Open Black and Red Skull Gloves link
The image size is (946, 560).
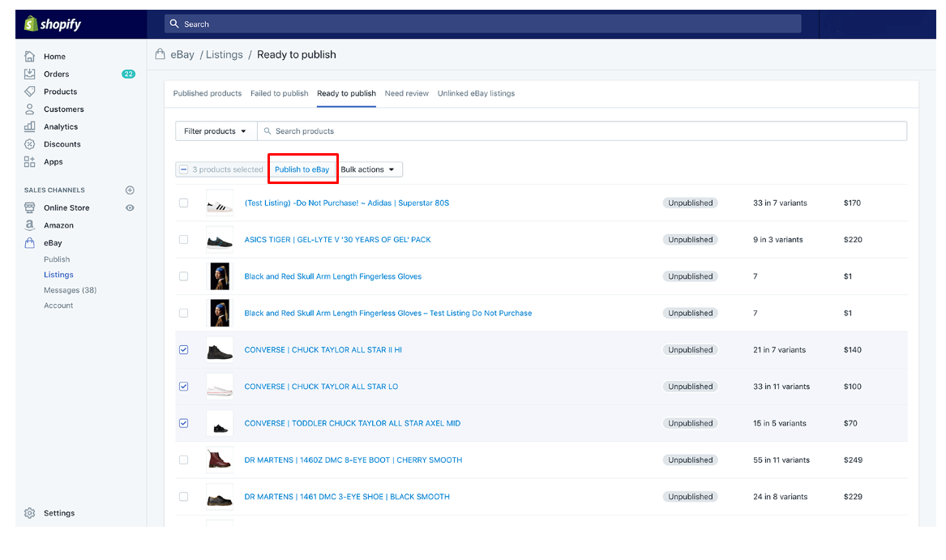click(x=333, y=276)
